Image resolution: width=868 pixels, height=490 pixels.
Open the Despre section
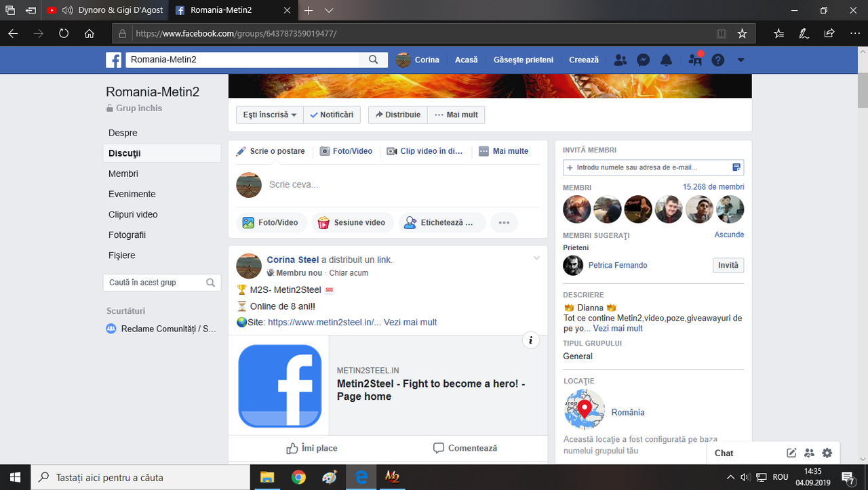(123, 133)
